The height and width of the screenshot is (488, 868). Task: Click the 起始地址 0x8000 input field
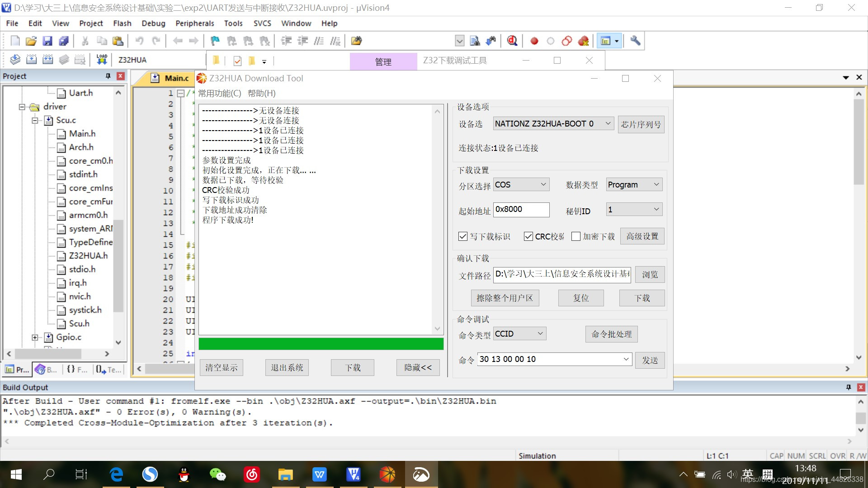tap(521, 210)
